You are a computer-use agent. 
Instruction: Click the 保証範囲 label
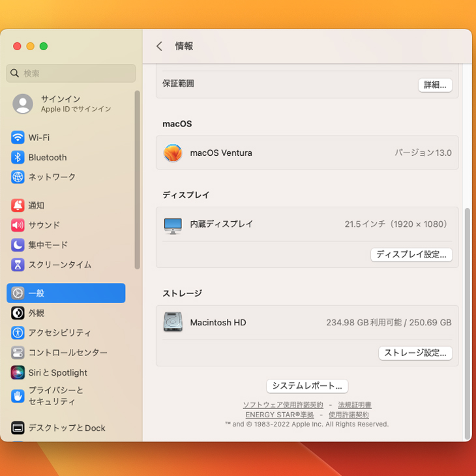178,83
